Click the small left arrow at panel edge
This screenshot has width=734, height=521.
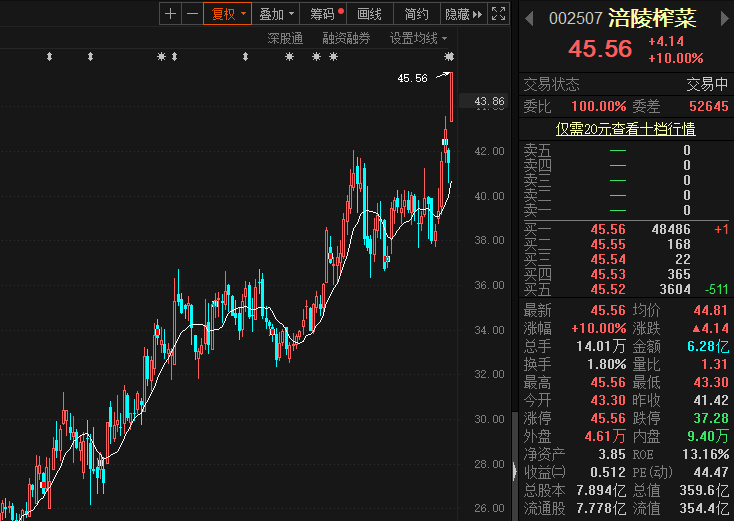[515, 470]
